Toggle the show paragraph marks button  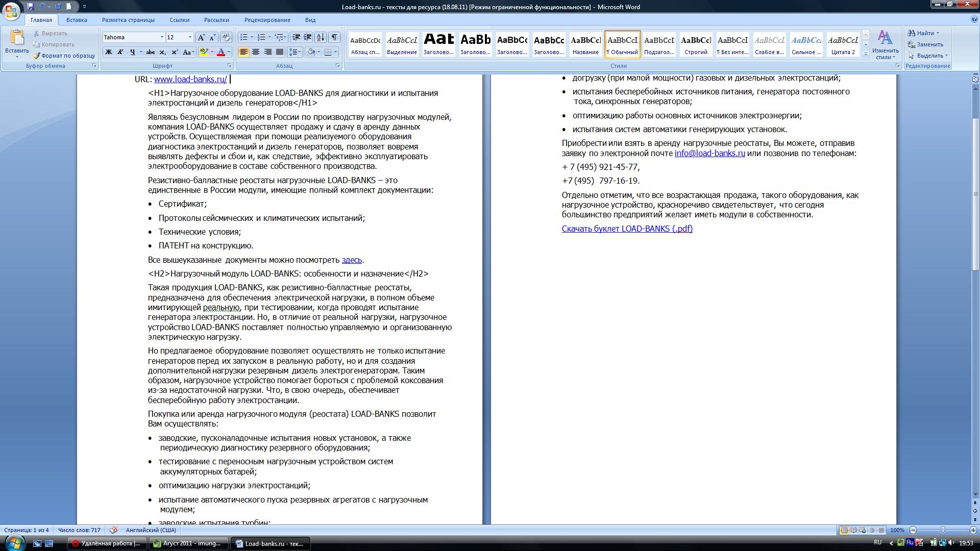pyautogui.click(x=334, y=37)
